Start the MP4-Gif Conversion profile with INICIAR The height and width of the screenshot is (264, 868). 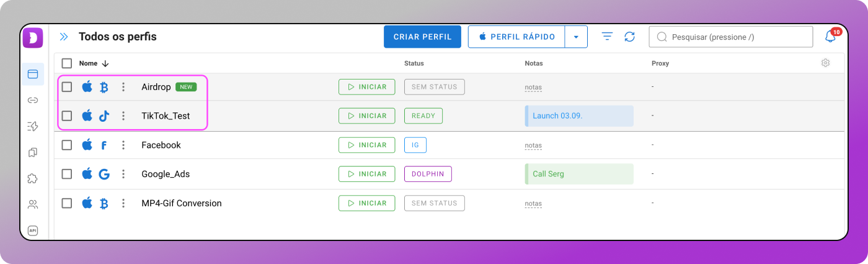pyautogui.click(x=367, y=203)
